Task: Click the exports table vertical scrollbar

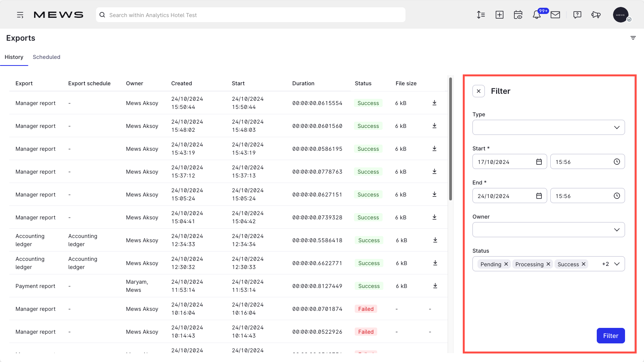Action: coord(450,139)
